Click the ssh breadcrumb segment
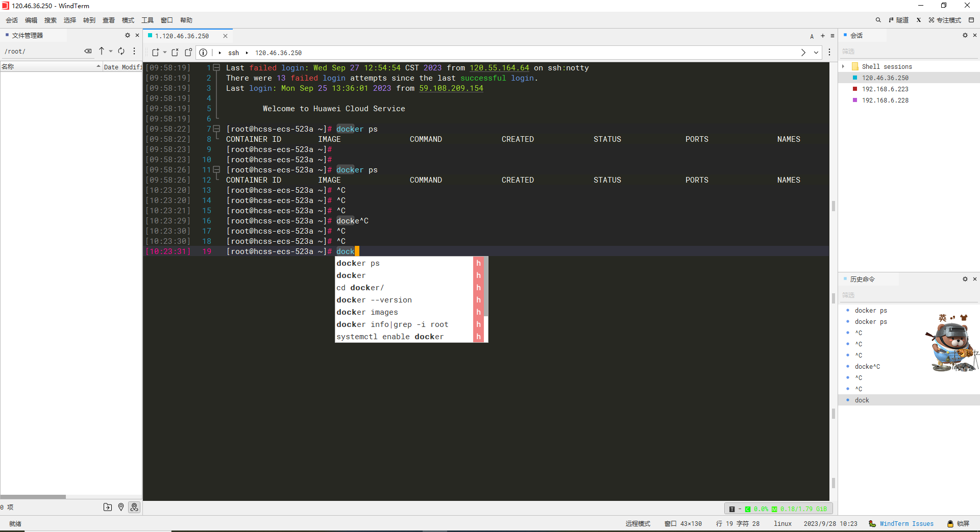 click(x=234, y=53)
